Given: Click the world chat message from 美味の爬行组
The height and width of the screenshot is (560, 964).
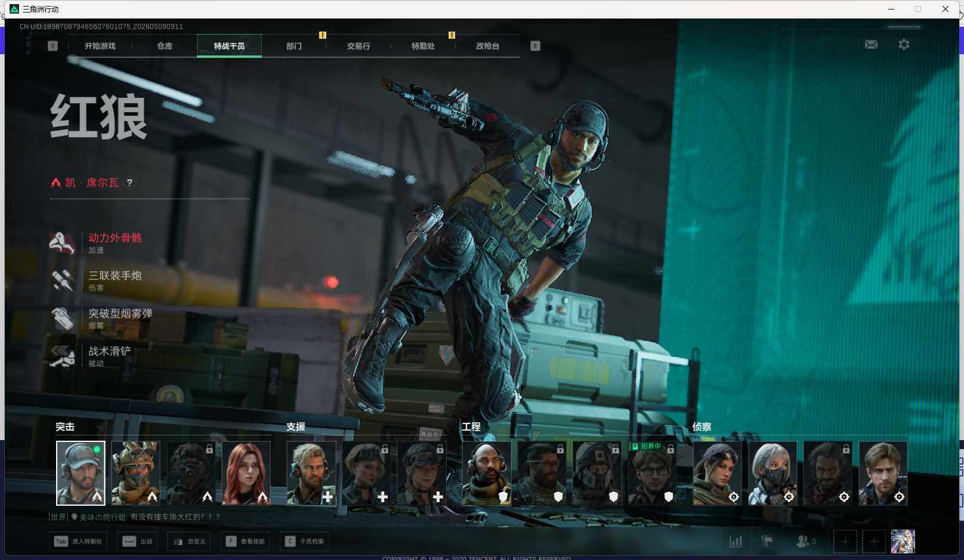Looking at the screenshot, I should [x=134, y=517].
